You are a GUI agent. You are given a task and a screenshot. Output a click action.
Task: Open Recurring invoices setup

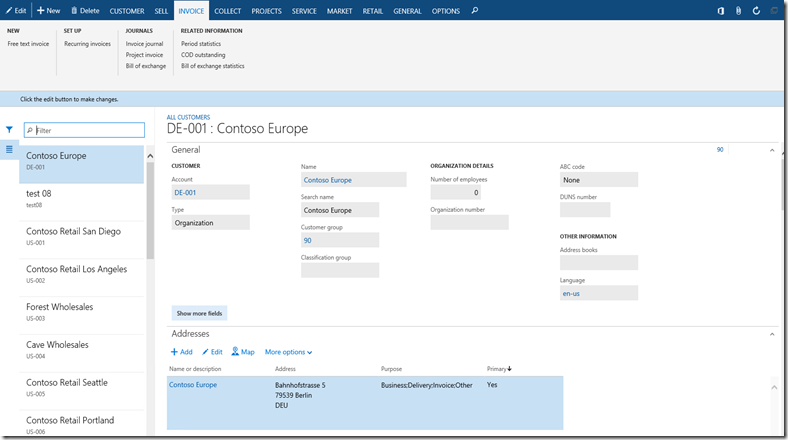87,44
